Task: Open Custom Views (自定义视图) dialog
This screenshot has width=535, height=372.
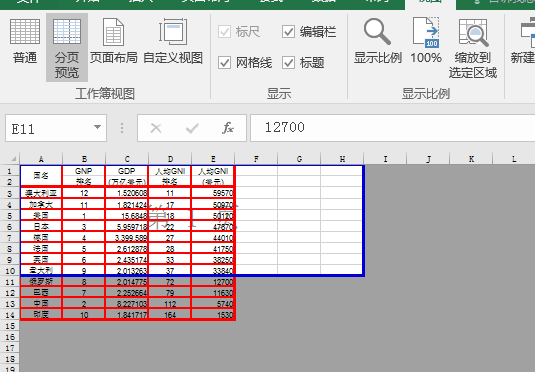Action: click(x=173, y=42)
